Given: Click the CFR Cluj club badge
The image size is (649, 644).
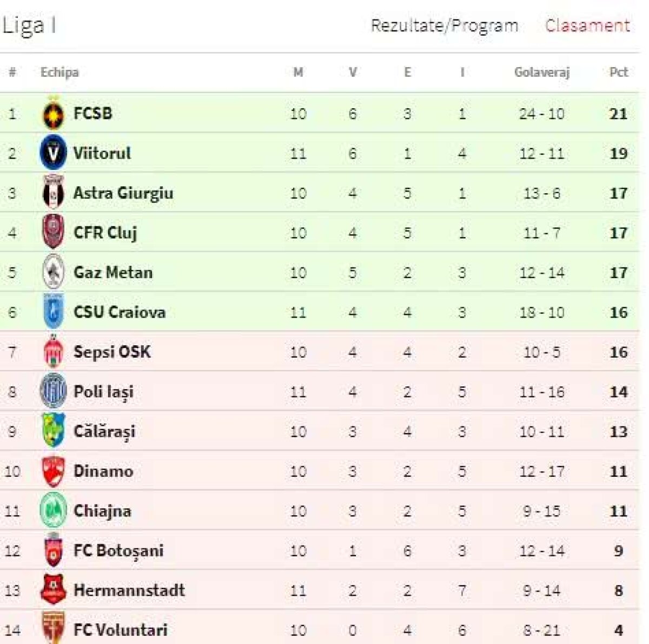Looking at the screenshot, I should pos(54,232).
